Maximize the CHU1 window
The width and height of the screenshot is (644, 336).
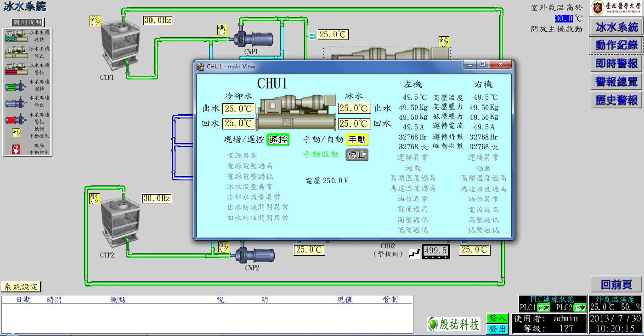(482, 65)
